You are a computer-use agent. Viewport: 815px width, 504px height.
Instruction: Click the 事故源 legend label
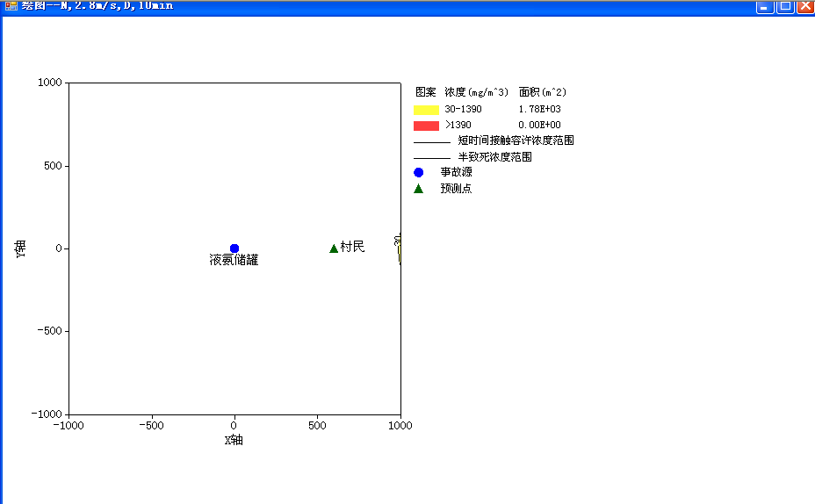coord(457,172)
